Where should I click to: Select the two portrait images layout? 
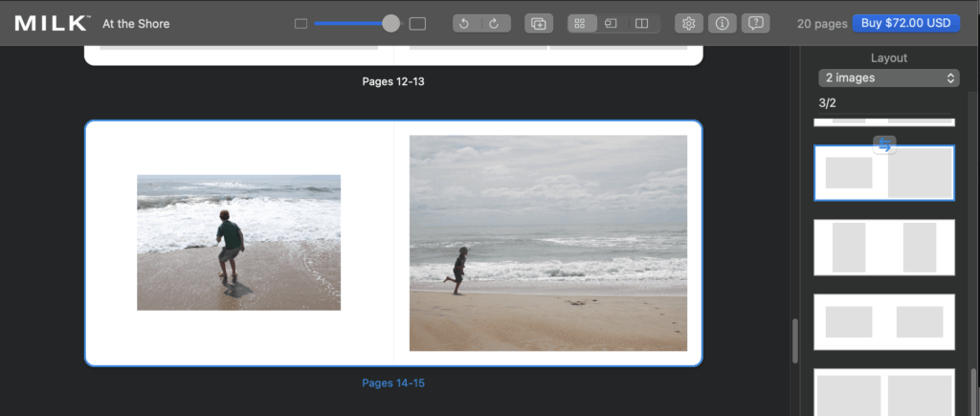(x=883, y=248)
